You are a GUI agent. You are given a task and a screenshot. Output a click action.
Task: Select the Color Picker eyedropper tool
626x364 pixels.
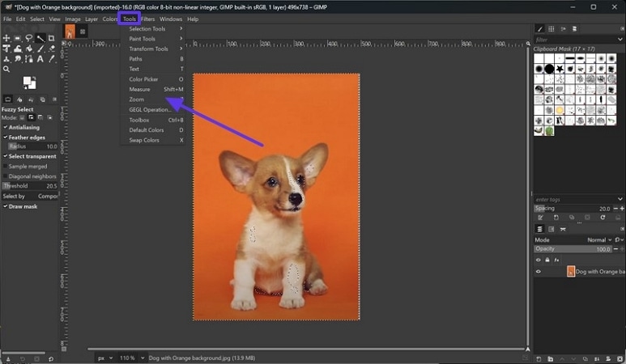point(52,59)
